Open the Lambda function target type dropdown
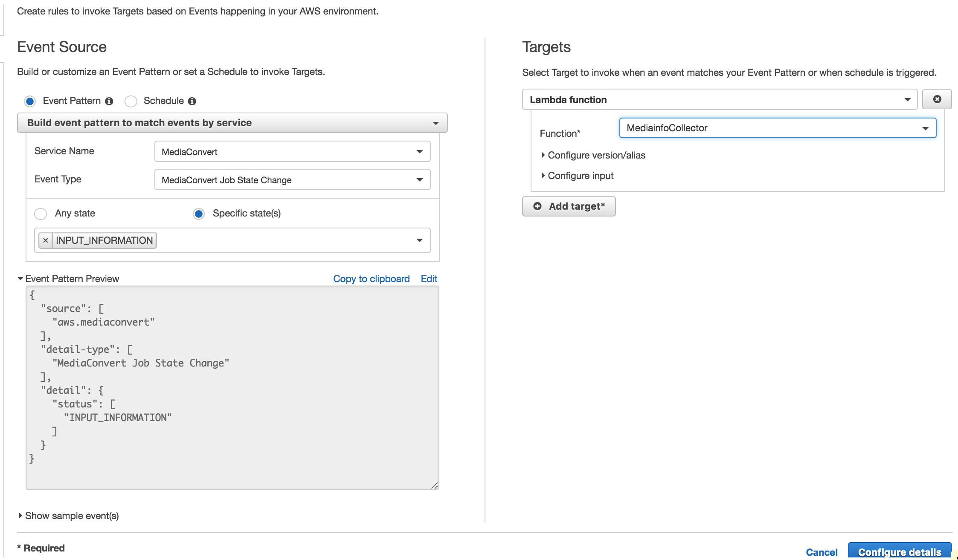The height and width of the screenshot is (560, 958). (720, 100)
